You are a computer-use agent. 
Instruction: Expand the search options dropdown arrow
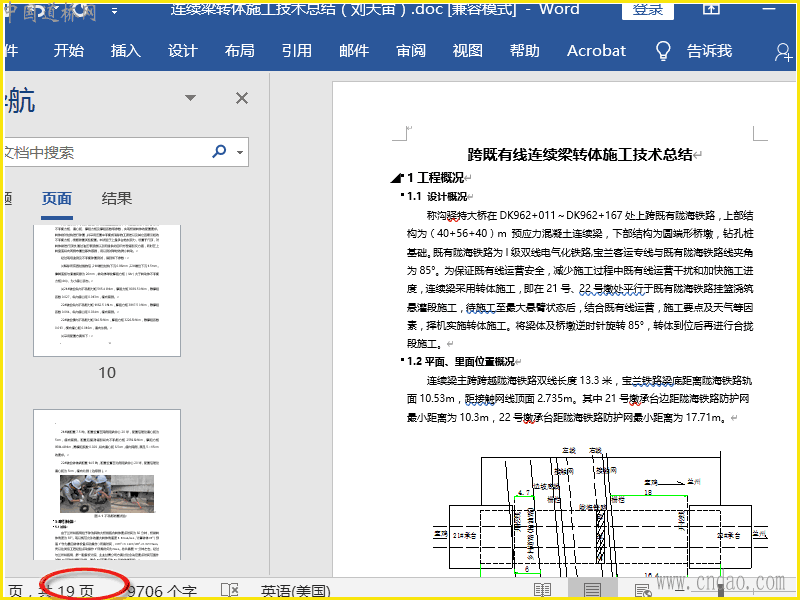[240, 153]
